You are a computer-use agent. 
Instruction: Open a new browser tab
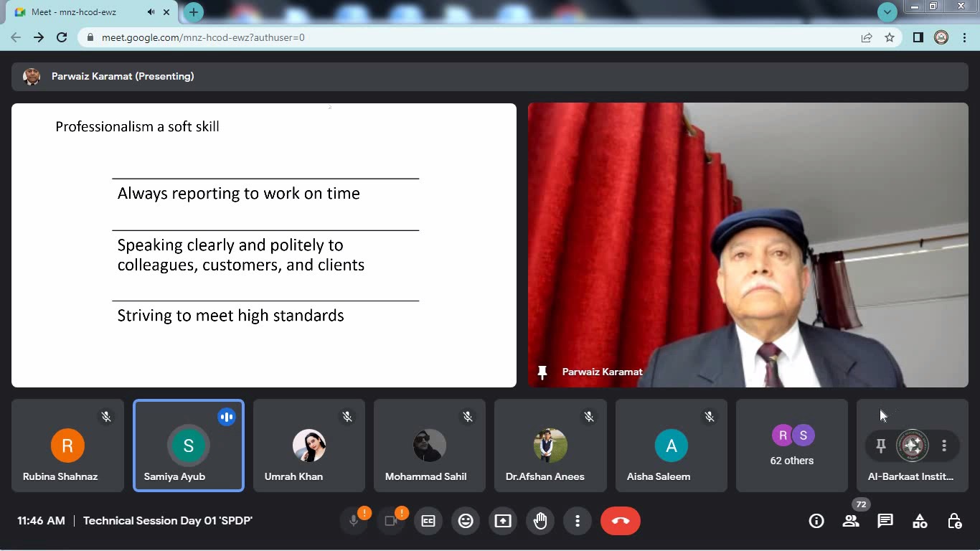coord(194,12)
